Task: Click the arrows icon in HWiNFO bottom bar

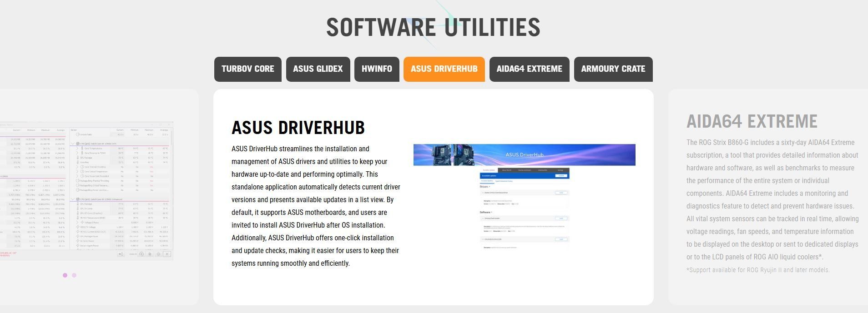Action: 121,254
